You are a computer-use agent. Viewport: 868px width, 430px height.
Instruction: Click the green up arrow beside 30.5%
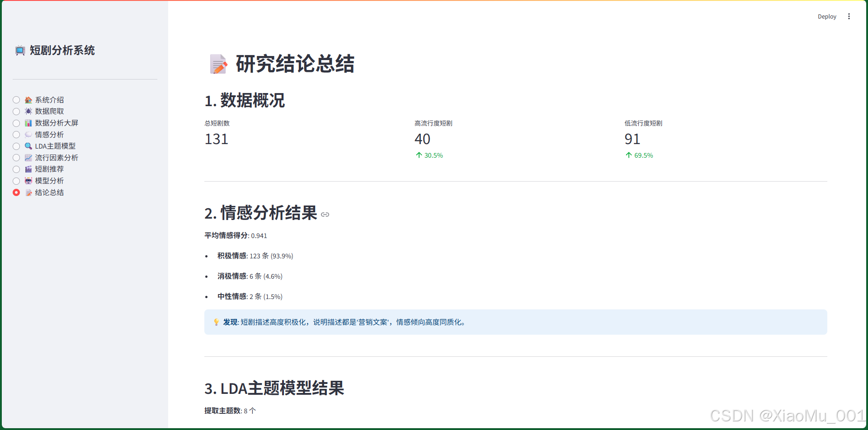tap(419, 155)
